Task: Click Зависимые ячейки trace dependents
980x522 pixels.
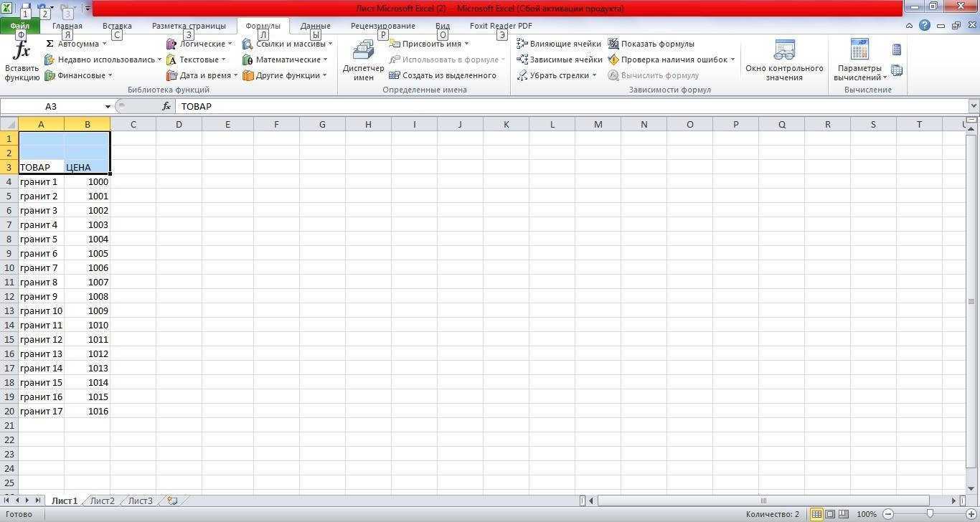Action: (559, 60)
